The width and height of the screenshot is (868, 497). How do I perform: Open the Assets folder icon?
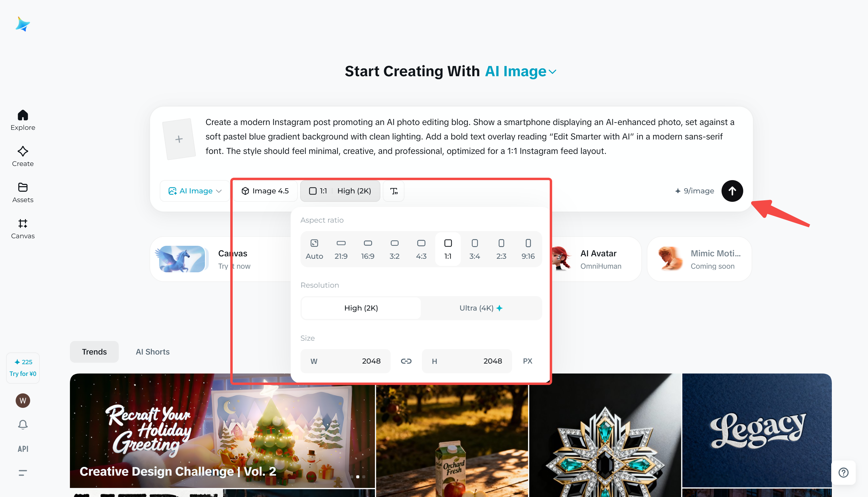(x=23, y=187)
